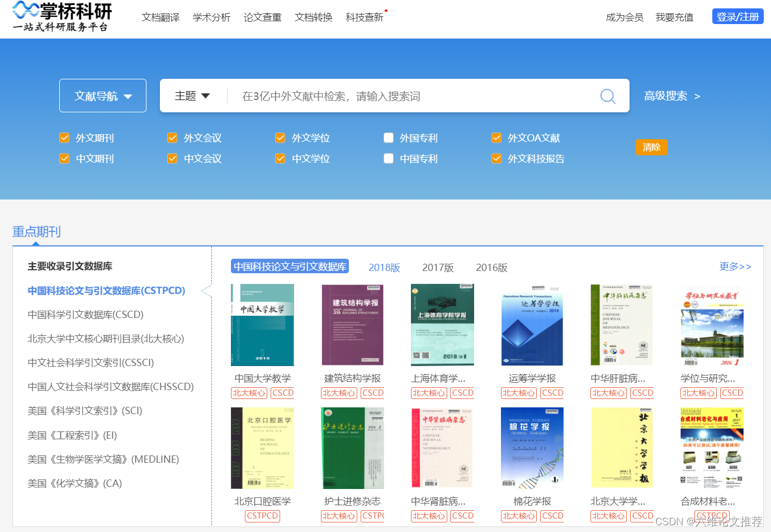Click the search magnifier icon

tap(607, 96)
